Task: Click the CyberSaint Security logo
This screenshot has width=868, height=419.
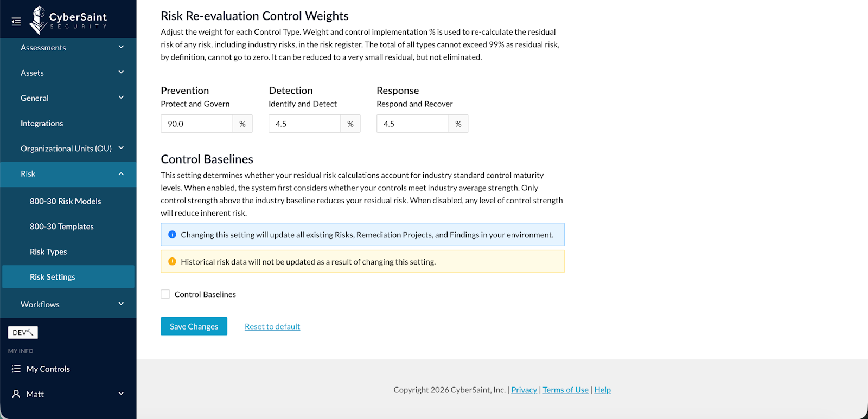Action: [x=68, y=20]
